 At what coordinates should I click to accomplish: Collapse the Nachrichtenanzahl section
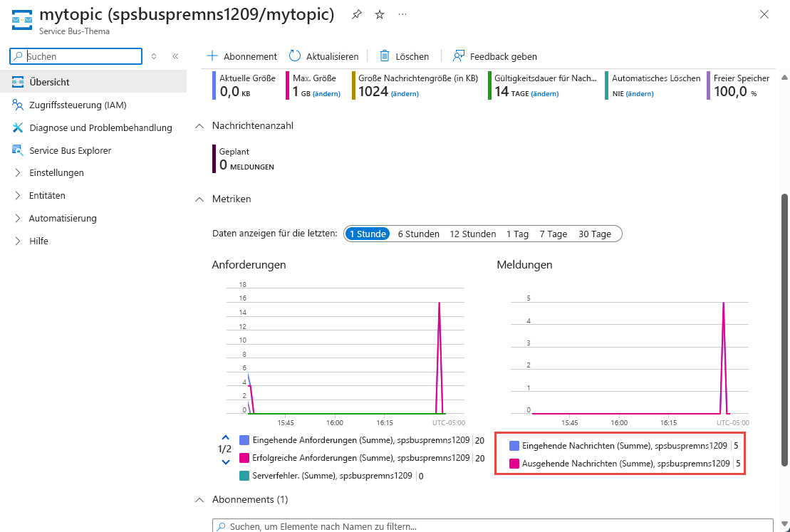199,126
